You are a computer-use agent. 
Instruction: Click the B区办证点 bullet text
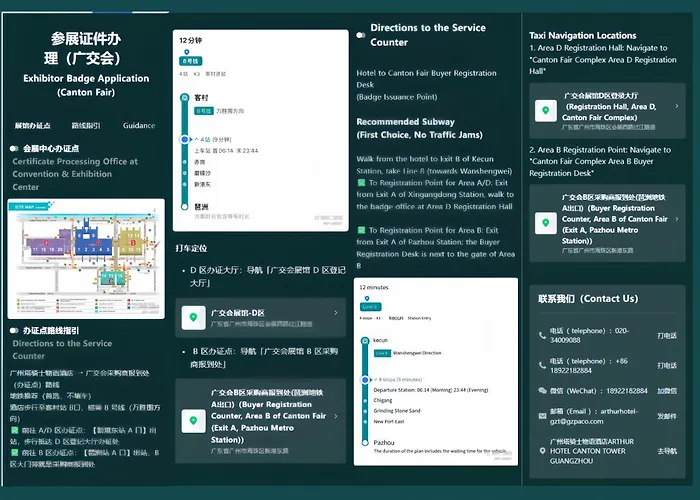click(x=265, y=358)
